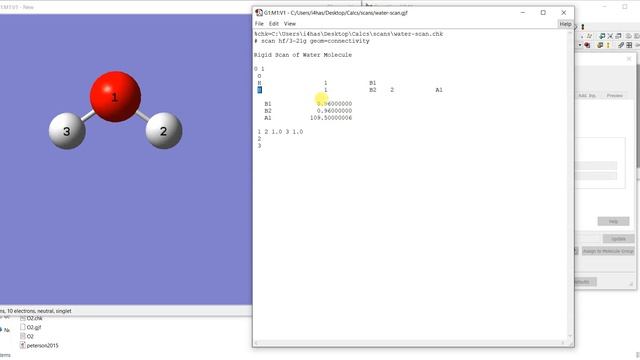Click the peterson2015 file in the file explorer
This screenshot has width=640, height=360.
point(39,346)
